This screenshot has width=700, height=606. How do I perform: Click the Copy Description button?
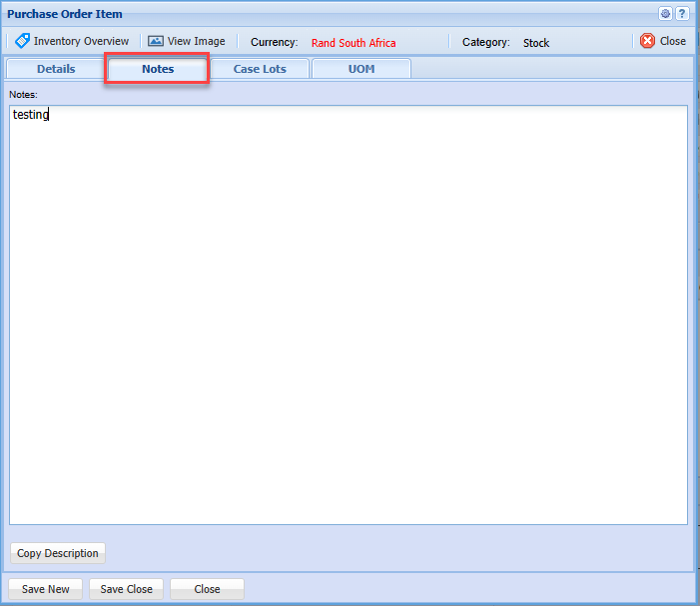point(58,553)
